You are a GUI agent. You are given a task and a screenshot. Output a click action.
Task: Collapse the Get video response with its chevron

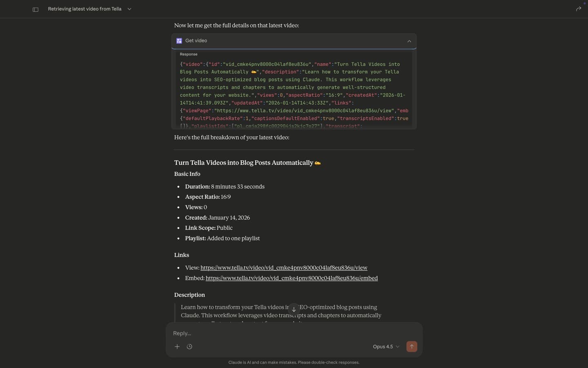[409, 40]
